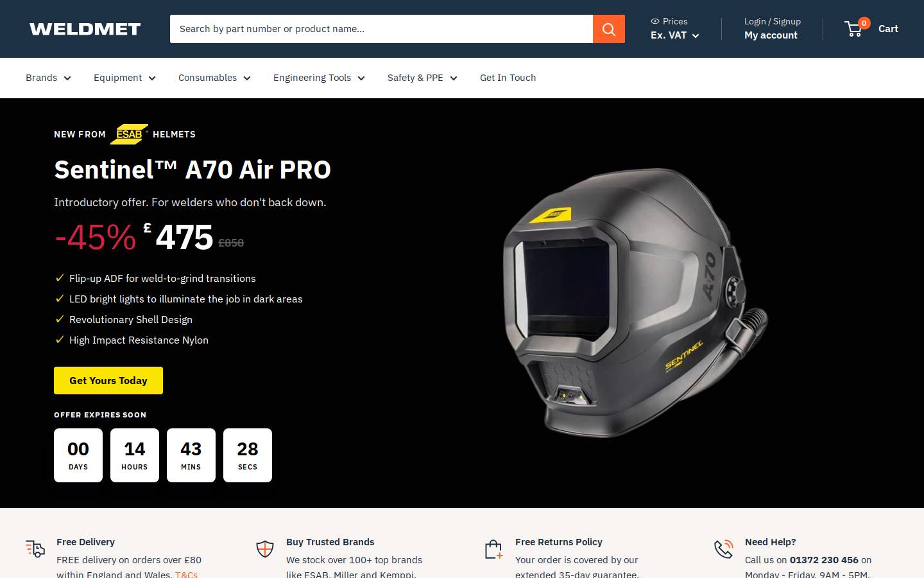Screen dimensions: 924x578
Task: Click the Sentinel A70 helmet image
Action: click(x=635, y=302)
